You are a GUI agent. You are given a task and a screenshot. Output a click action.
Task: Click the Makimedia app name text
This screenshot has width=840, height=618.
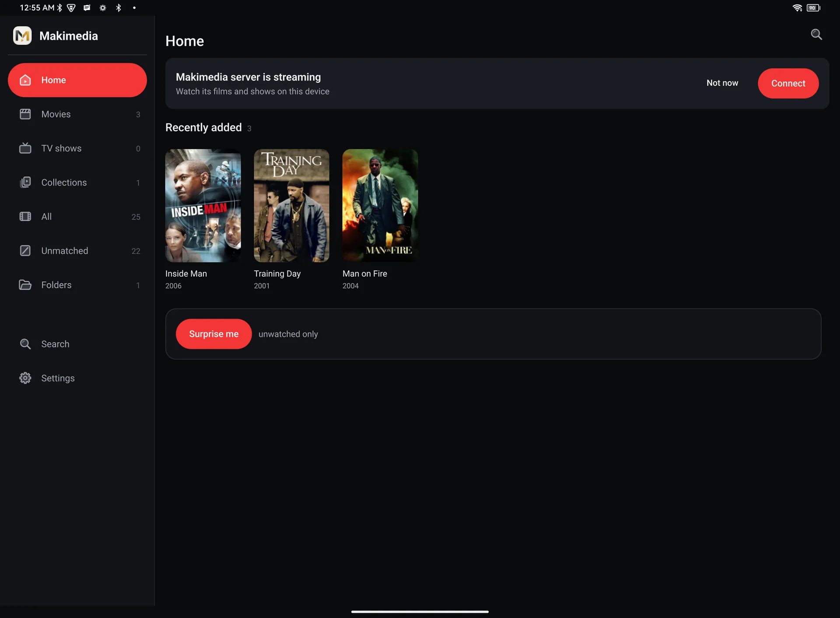[x=69, y=36]
